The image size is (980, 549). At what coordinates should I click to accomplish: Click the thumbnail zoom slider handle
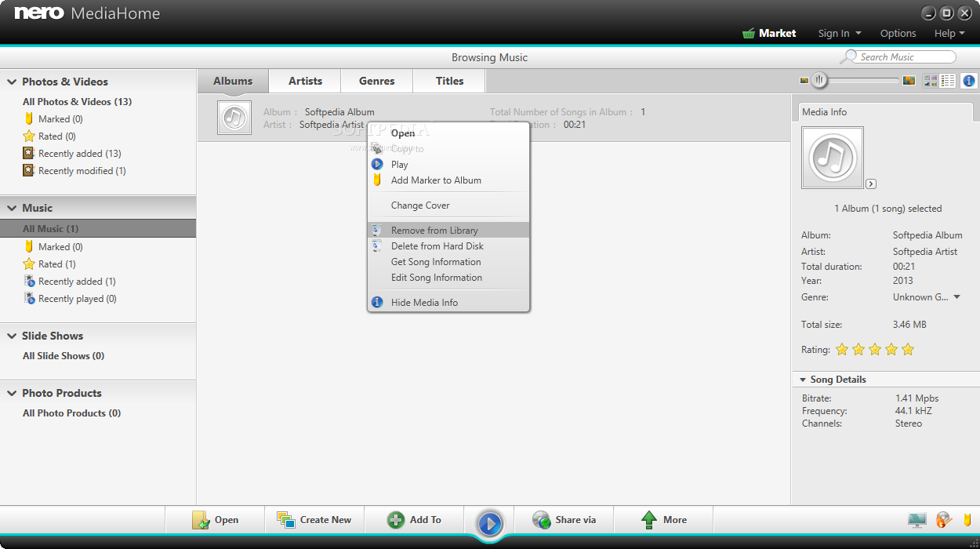[x=819, y=80]
